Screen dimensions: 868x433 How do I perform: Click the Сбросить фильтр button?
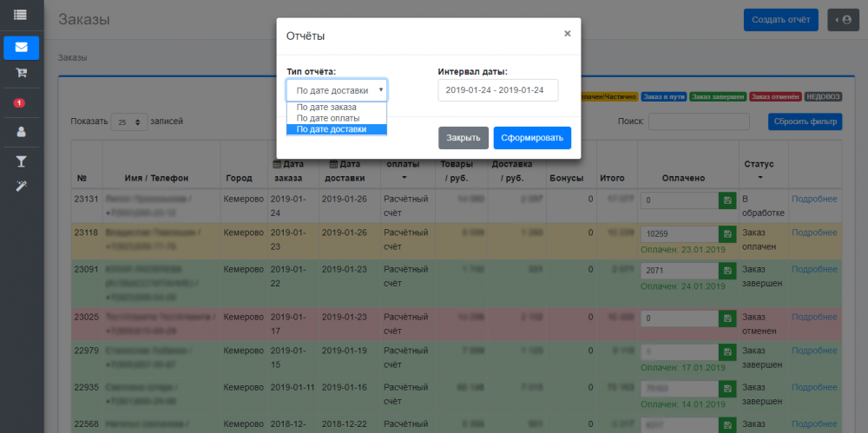tap(805, 121)
